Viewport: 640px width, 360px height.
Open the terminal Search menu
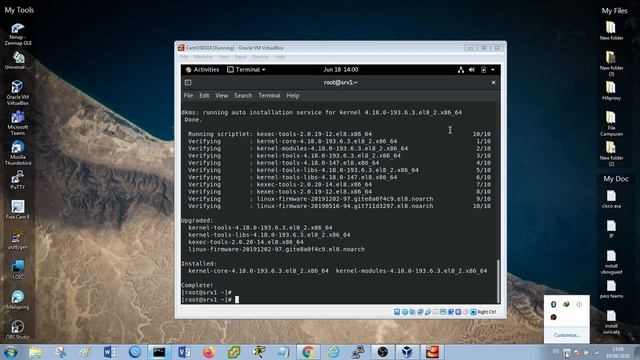click(x=243, y=96)
